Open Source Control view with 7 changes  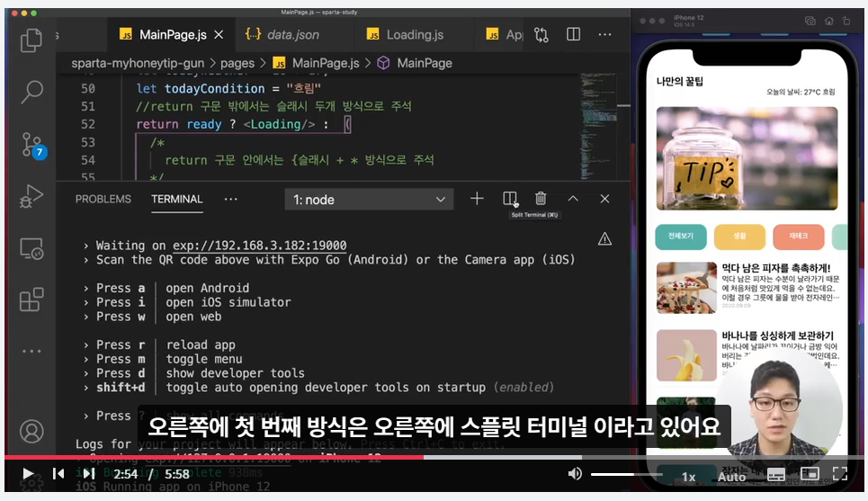32,145
